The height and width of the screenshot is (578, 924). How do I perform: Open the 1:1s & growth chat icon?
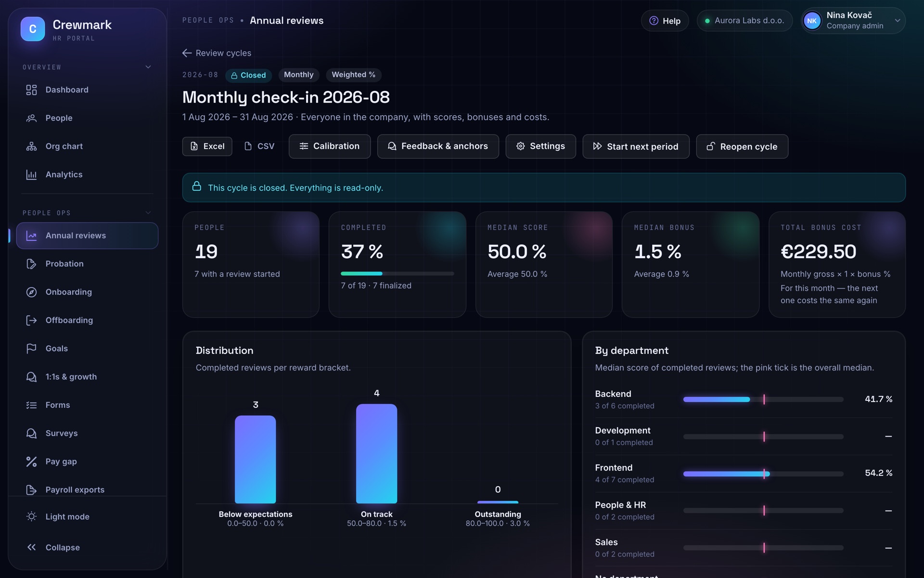[x=31, y=377]
